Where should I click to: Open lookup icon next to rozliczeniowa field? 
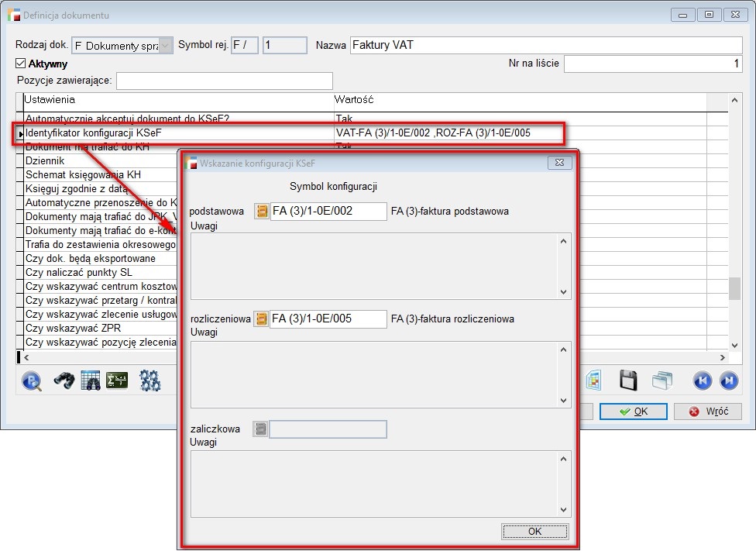262,319
